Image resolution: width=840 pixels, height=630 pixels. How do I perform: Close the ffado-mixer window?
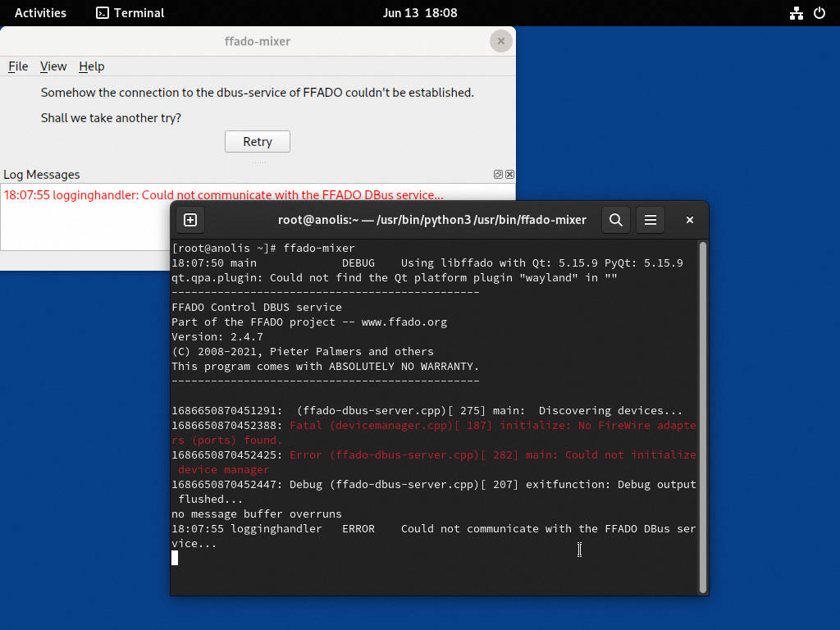click(501, 41)
